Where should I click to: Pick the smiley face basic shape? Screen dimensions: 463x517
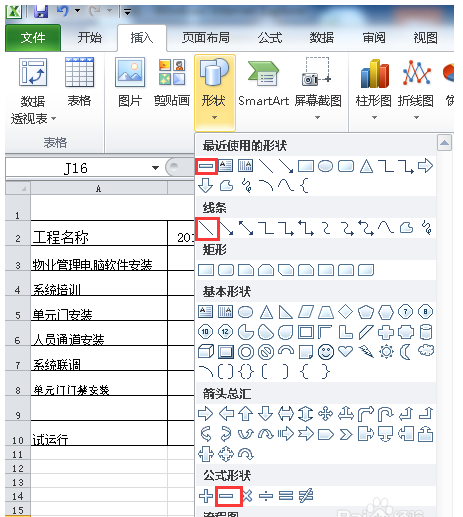pos(326,352)
